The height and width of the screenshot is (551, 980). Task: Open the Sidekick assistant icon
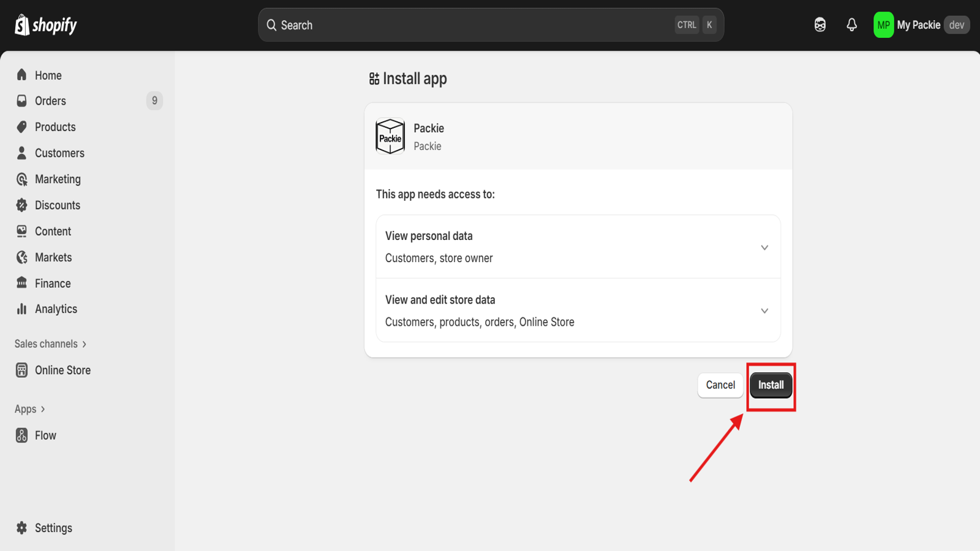tap(820, 25)
